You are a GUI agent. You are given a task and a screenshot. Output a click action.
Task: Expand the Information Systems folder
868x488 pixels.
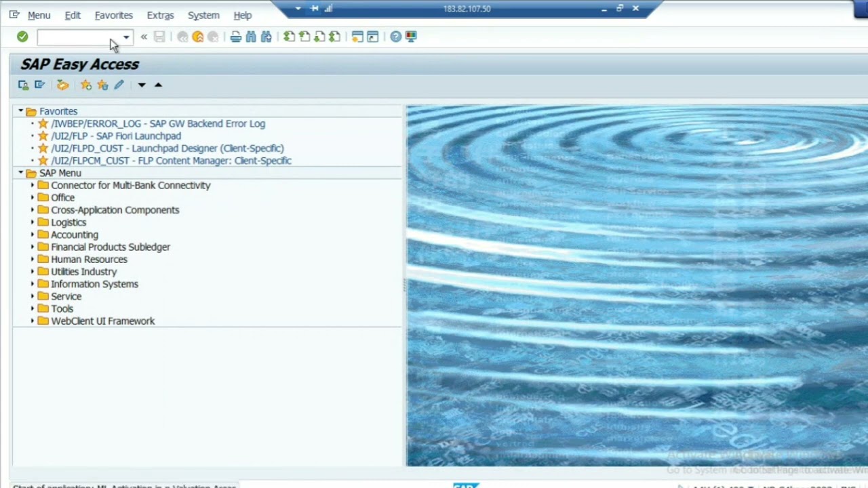click(32, 284)
